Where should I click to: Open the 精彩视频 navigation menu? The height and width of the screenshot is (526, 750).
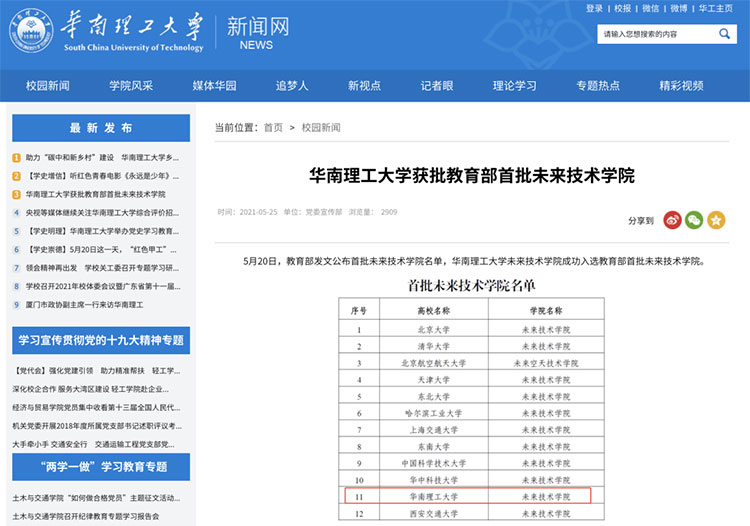tap(681, 86)
